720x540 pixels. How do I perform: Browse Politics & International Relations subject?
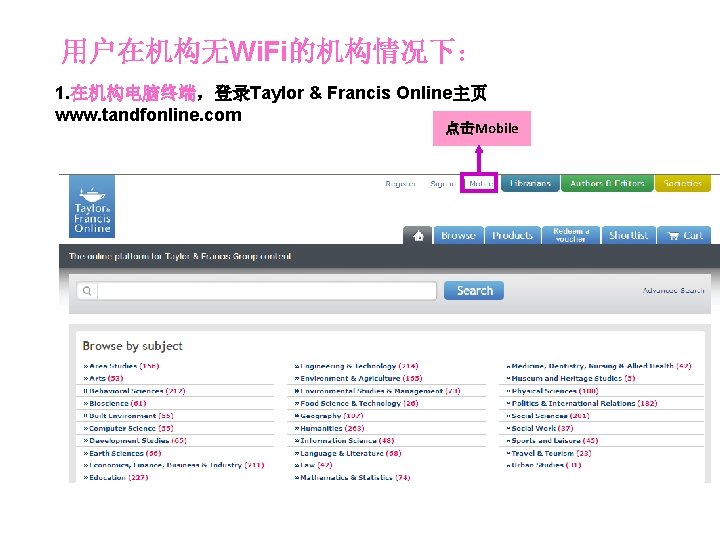(x=582, y=403)
